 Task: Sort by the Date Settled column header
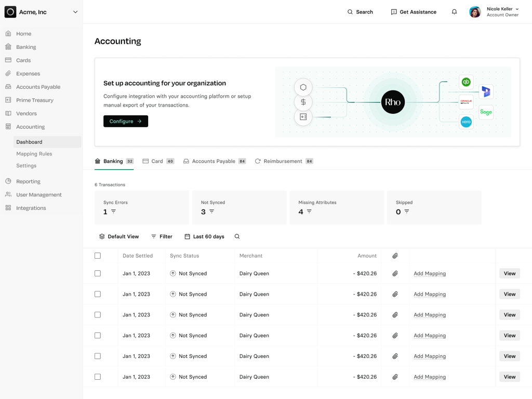[x=138, y=256]
